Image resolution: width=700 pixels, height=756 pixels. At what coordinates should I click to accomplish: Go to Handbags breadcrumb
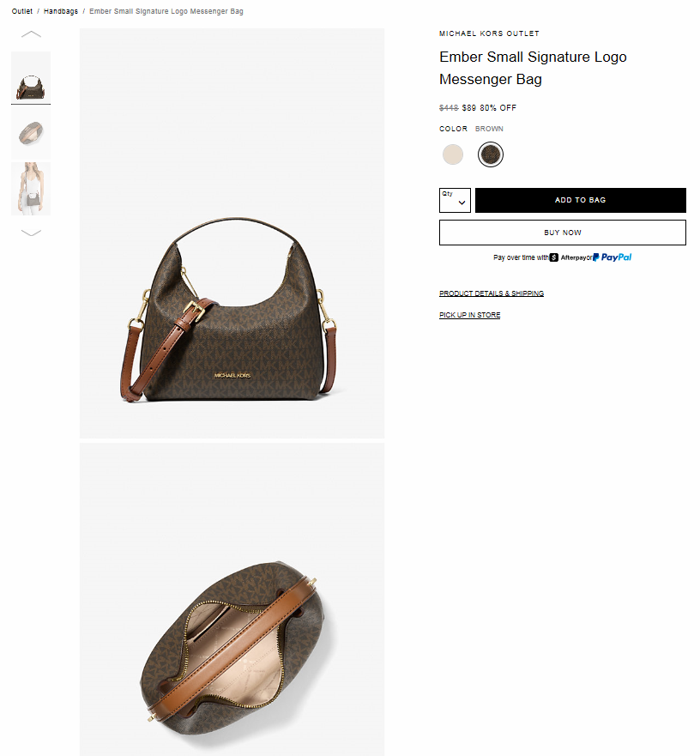(x=61, y=11)
